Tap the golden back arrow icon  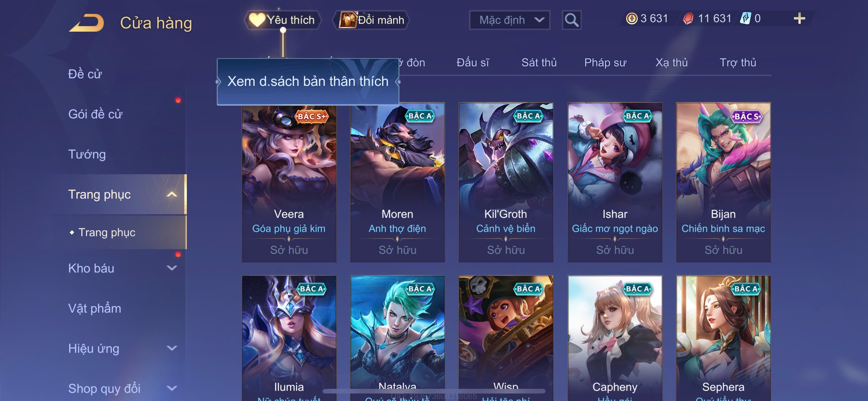point(86,22)
